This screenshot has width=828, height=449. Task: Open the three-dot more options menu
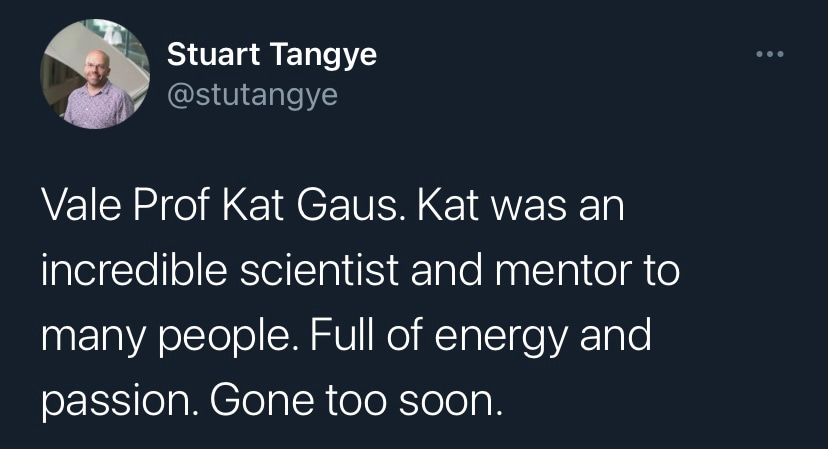click(x=768, y=54)
